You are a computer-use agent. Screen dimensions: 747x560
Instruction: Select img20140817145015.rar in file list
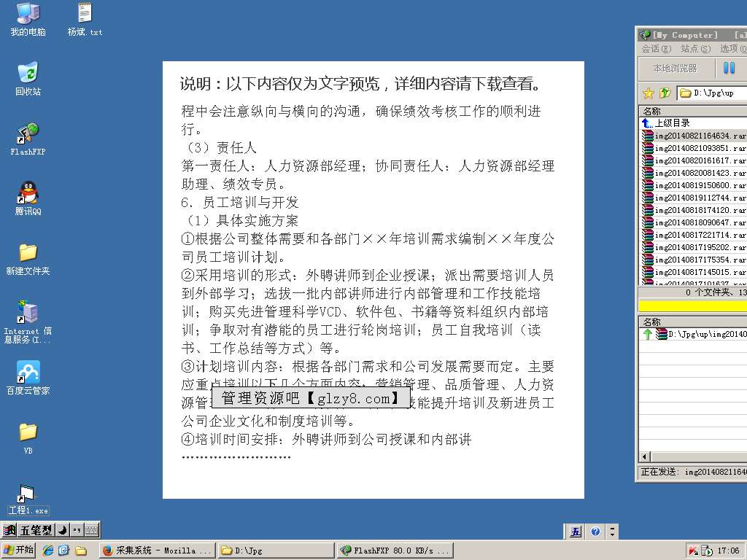[x=694, y=272]
